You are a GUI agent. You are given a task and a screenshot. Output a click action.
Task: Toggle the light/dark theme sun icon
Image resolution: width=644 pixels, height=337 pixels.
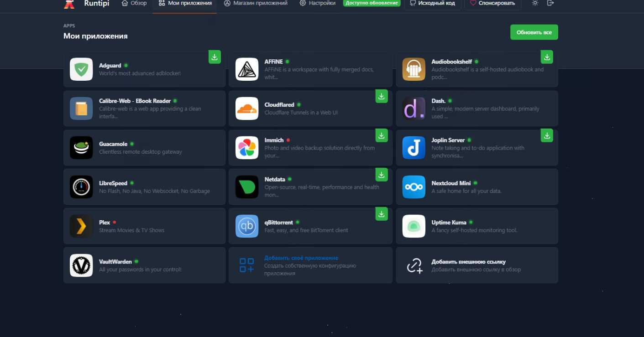coord(535,3)
